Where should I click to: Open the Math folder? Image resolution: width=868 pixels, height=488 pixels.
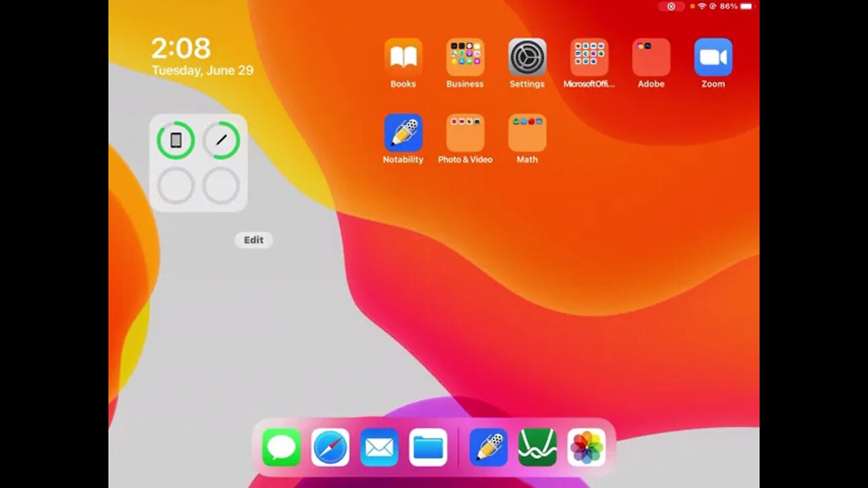(x=527, y=132)
